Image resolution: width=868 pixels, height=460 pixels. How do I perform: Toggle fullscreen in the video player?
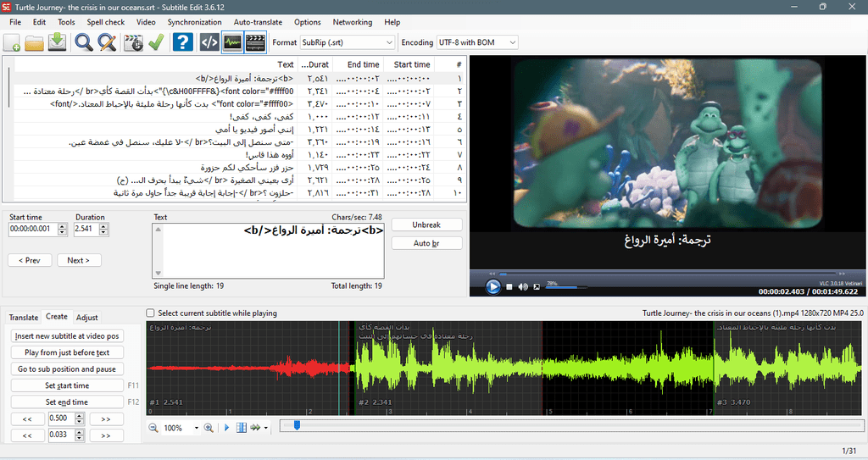click(537, 286)
